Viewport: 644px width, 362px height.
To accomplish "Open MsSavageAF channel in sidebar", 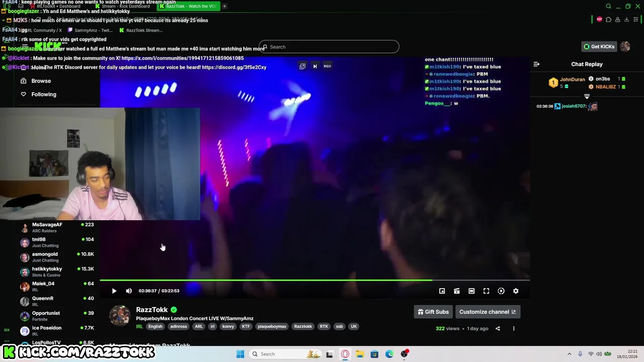I will point(57,227).
